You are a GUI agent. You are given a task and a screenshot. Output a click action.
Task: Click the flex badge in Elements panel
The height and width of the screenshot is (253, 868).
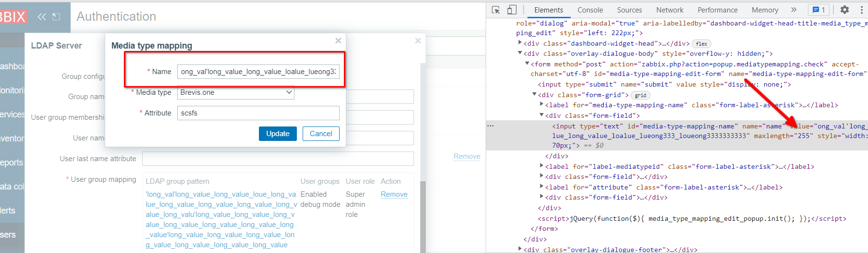click(x=701, y=44)
